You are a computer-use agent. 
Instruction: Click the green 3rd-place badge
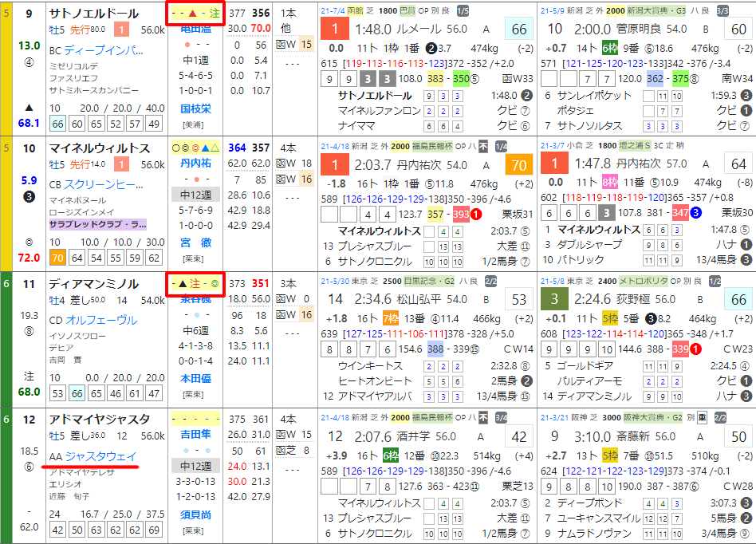point(554,299)
